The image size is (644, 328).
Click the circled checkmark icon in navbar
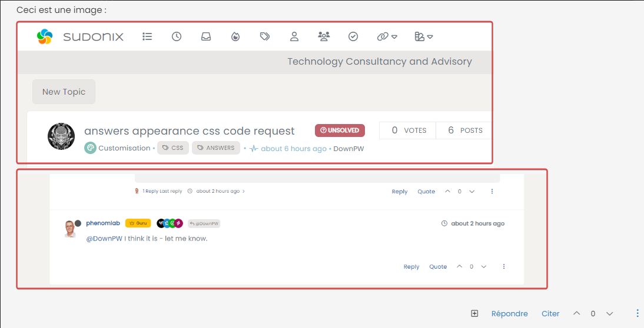tap(353, 36)
